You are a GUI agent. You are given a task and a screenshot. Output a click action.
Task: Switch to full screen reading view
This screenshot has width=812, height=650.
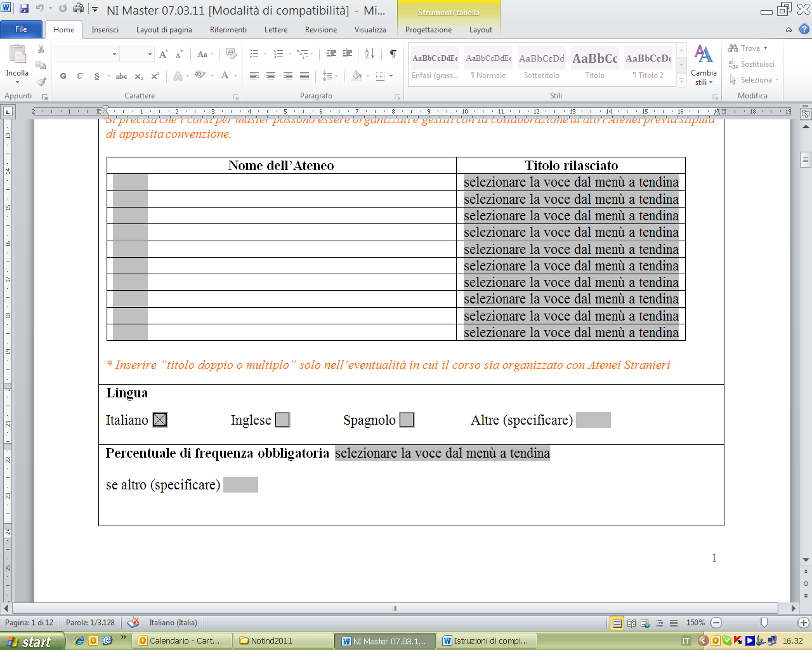(631, 623)
